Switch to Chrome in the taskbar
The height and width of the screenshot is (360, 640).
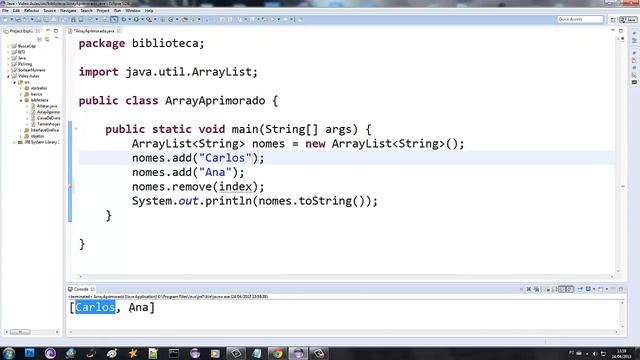tap(277, 353)
